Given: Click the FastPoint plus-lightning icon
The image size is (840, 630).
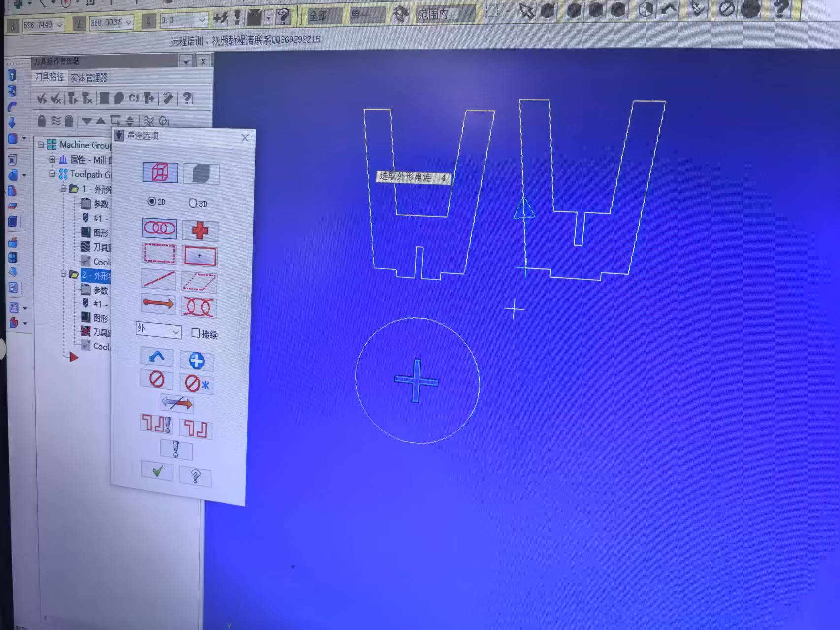Looking at the screenshot, I should pos(220,19).
